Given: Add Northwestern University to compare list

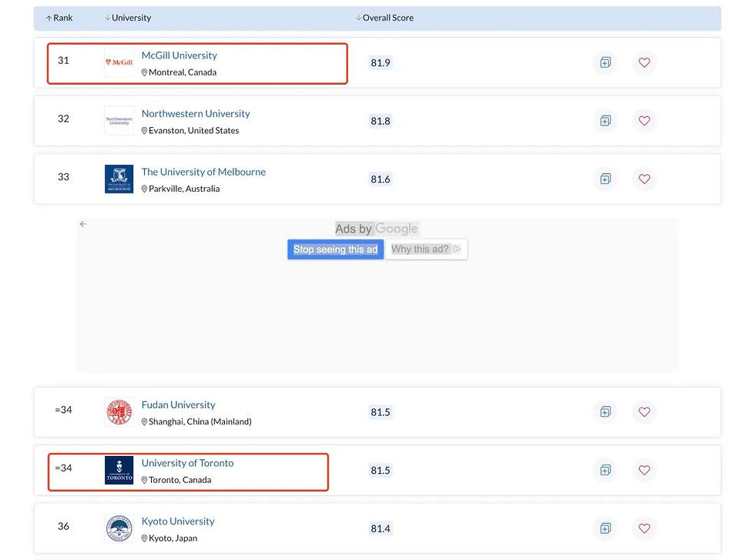Looking at the screenshot, I should click(606, 121).
